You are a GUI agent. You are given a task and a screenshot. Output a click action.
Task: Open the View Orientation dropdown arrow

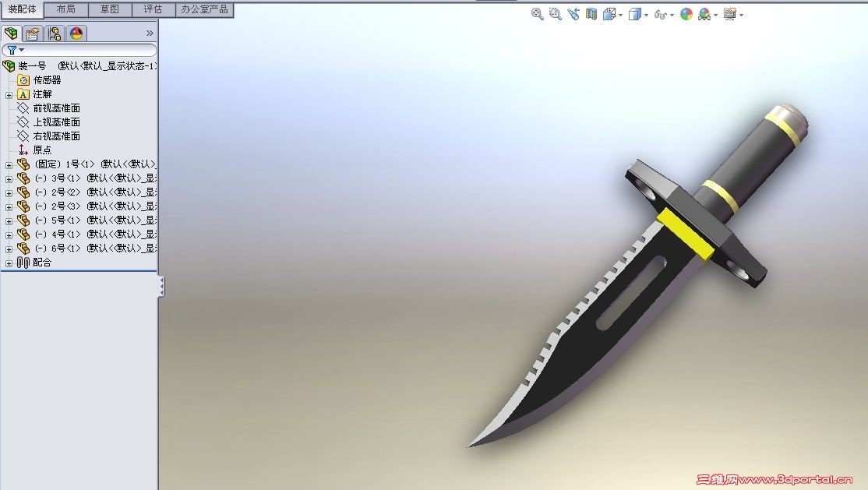point(620,15)
